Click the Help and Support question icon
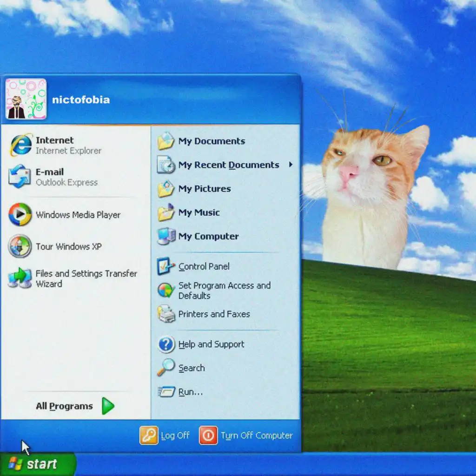Viewport: 476px width, 476px height. pos(166,344)
